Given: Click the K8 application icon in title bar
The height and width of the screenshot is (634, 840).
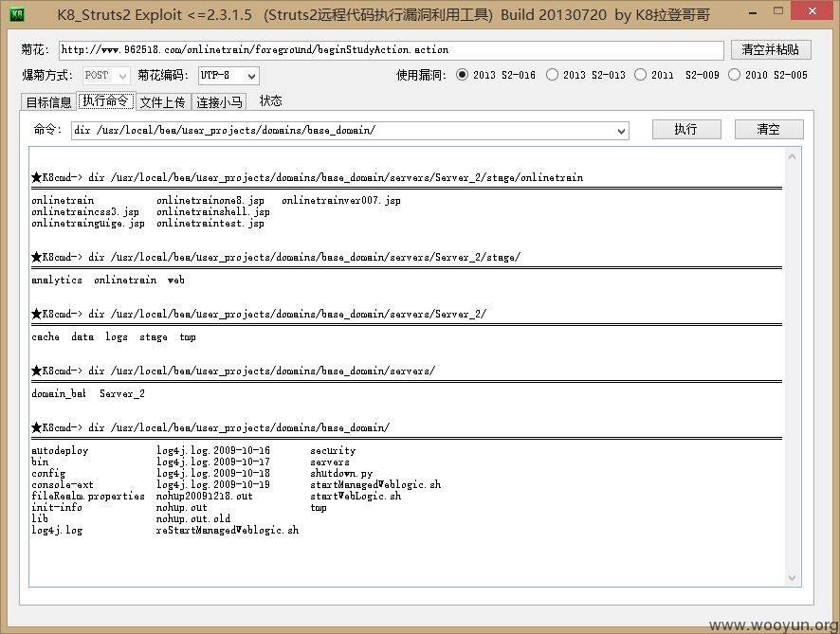Looking at the screenshot, I should [18, 13].
